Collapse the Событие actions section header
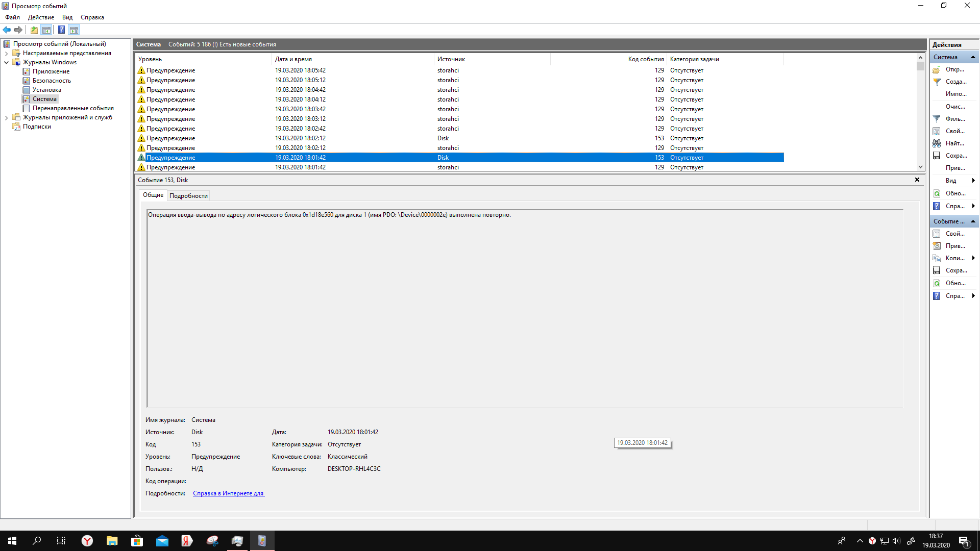The width and height of the screenshot is (980, 551). (973, 221)
